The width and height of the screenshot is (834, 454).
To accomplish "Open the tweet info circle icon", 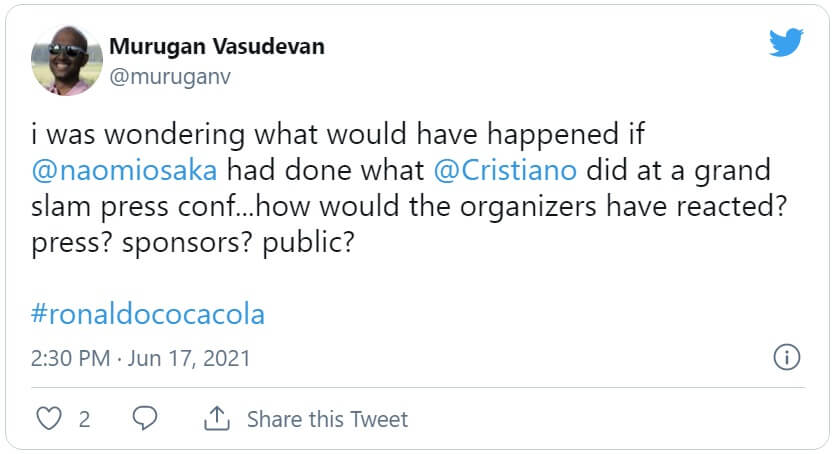I will pyautogui.click(x=786, y=357).
